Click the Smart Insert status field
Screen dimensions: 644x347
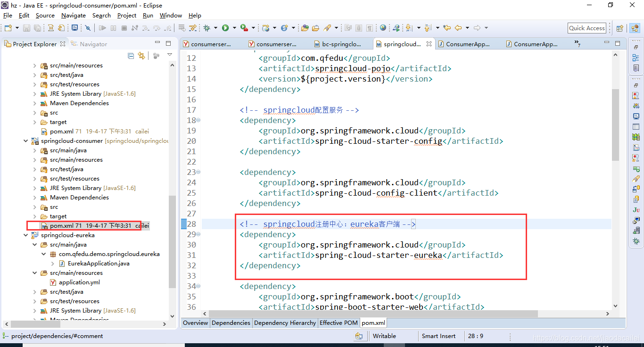coord(439,336)
